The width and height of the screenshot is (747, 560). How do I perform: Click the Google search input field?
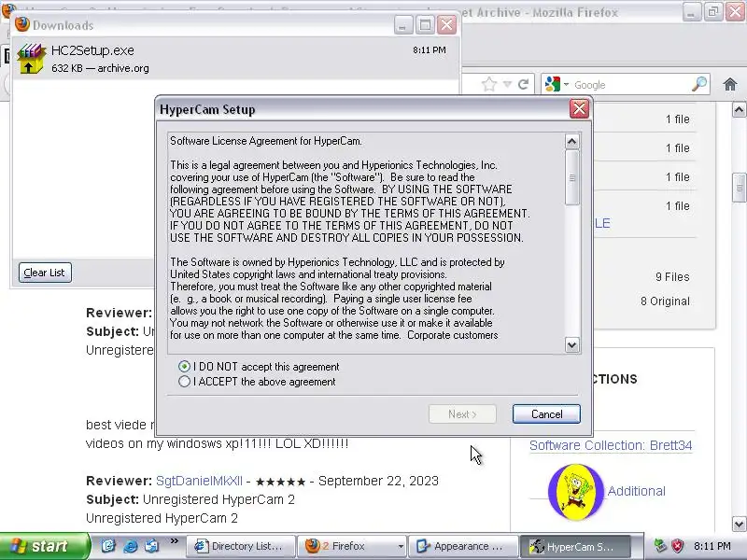631,85
